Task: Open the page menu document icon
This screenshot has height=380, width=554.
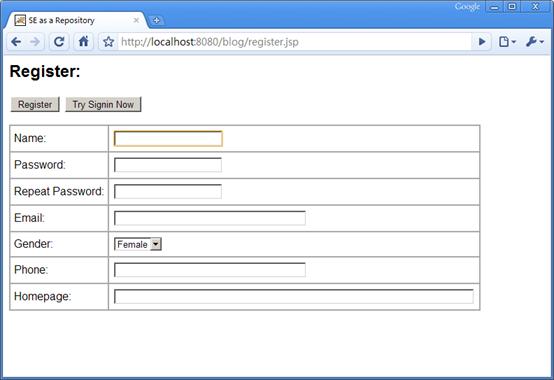Action: coord(507,42)
